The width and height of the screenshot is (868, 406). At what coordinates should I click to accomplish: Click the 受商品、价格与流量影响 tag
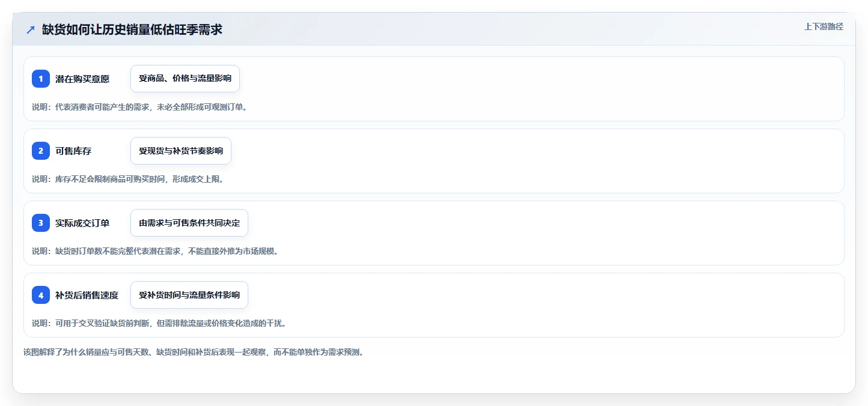point(185,79)
